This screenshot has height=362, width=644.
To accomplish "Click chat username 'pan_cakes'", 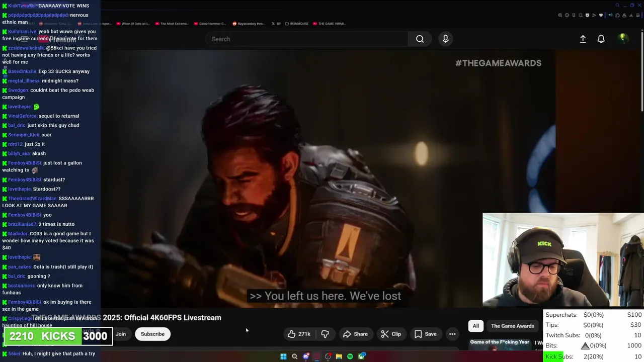I will pyautogui.click(x=20, y=267).
